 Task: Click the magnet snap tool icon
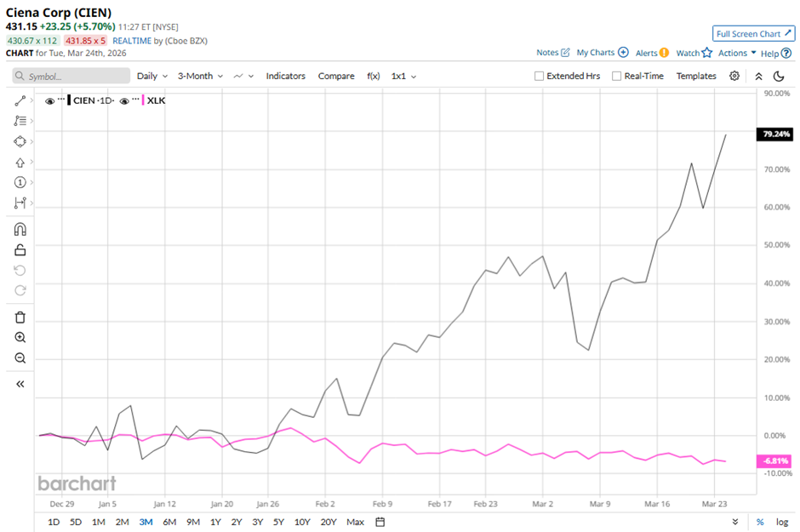tap(20, 229)
